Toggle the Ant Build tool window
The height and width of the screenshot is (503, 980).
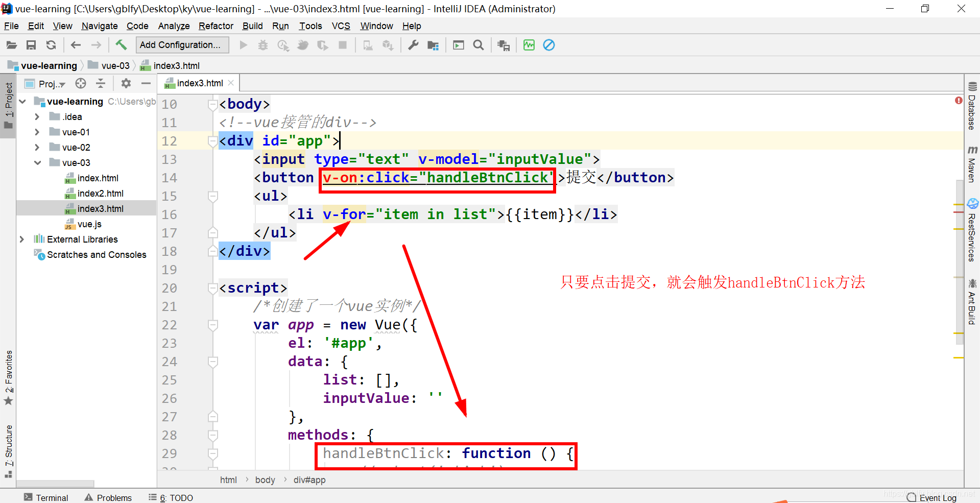point(972,301)
